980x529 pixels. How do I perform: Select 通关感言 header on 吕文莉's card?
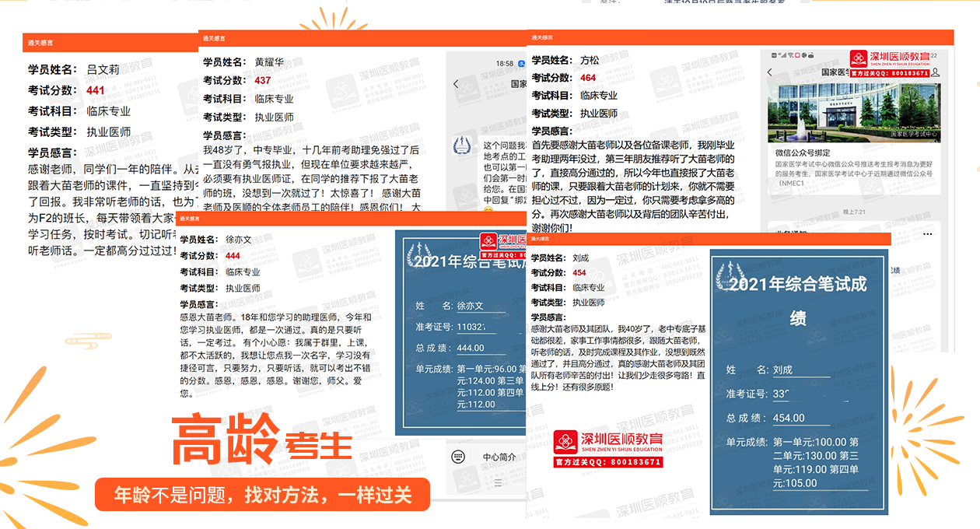[x=40, y=43]
